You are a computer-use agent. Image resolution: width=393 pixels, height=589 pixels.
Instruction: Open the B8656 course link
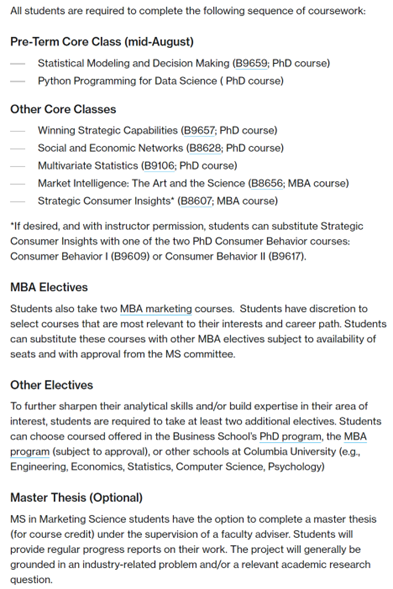[x=267, y=183]
